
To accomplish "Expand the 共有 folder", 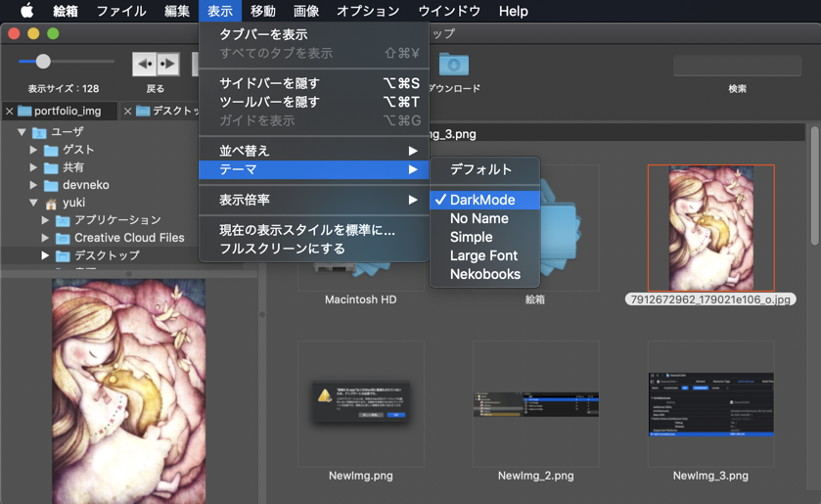I will point(33,167).
